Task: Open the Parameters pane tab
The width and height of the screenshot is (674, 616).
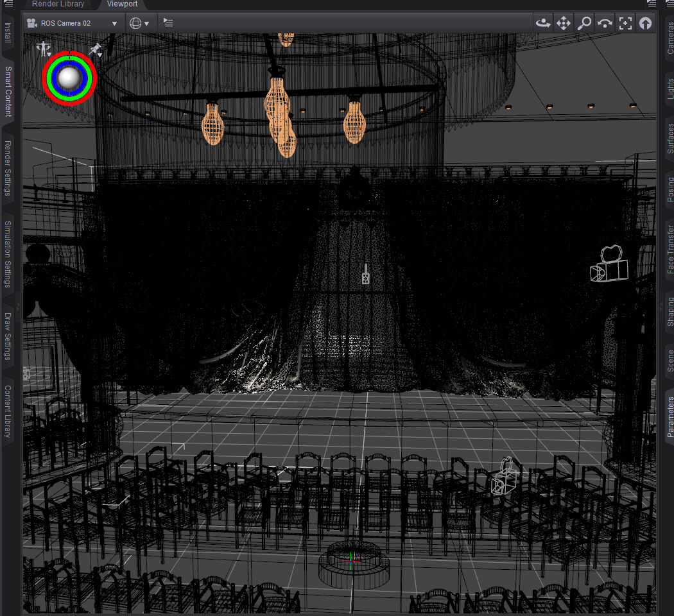Action: click(670, 417)
